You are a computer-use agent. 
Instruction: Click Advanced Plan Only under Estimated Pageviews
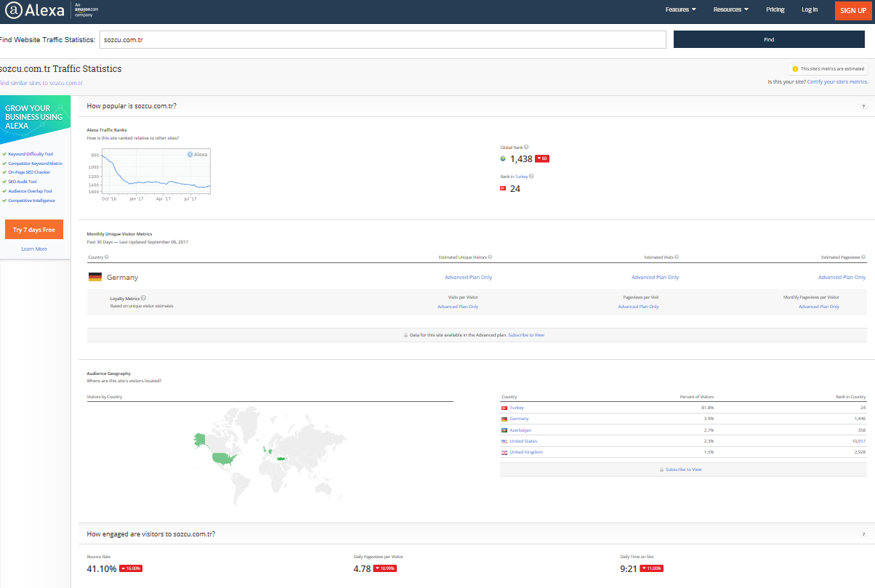(x=842, y=278)
